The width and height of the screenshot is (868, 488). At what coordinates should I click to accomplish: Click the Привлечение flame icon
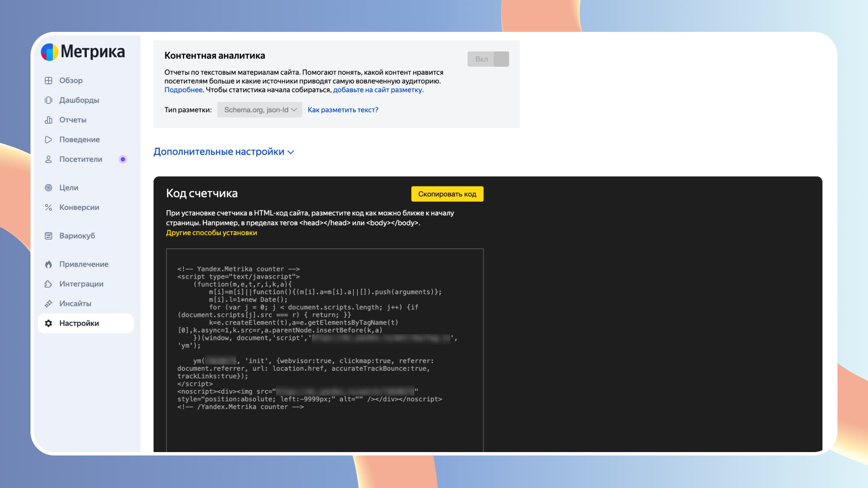click(x=48, y=264)
